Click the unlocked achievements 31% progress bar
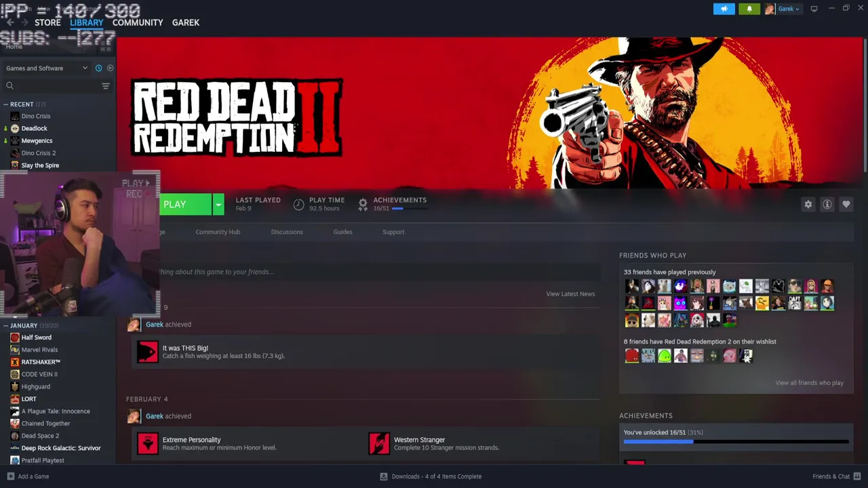 pyautogui.click(x=736, y=442)
